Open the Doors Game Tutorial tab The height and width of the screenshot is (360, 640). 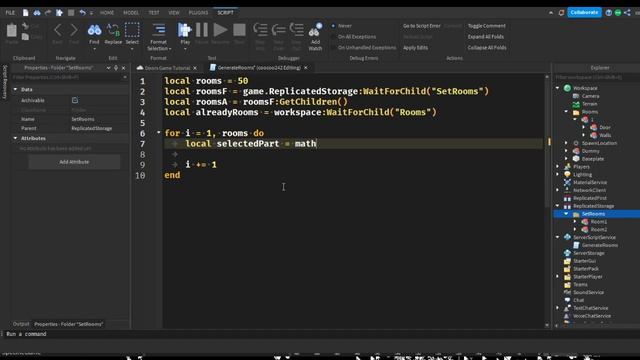(x=167, y=68)
